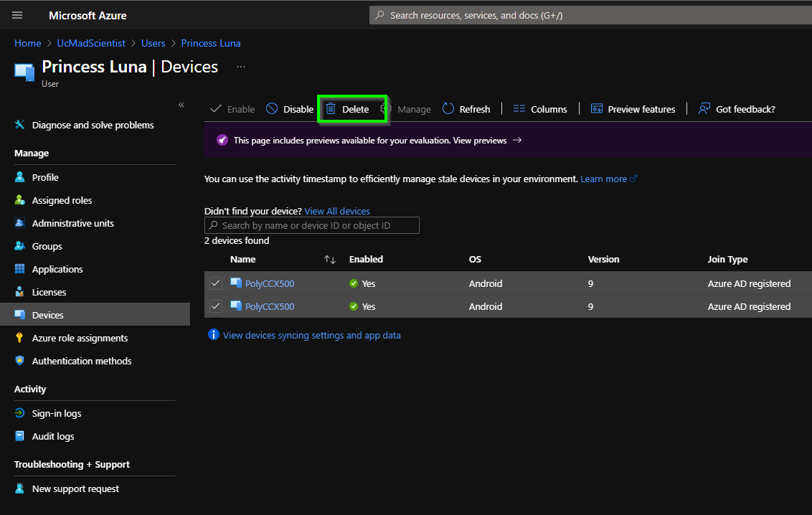Image resolution: width=812 pixels, height=515 pixels.
Task: Click the Diagnose and solve problems wrench icon
Action: click(19, 125)
